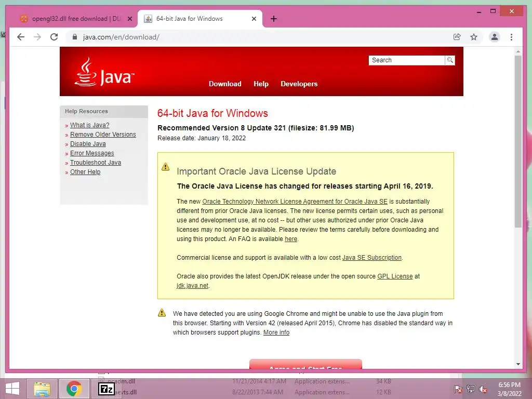Open Troubleshoot Java link
This screenshot has width=532, height=399.
tap(96, 163)
